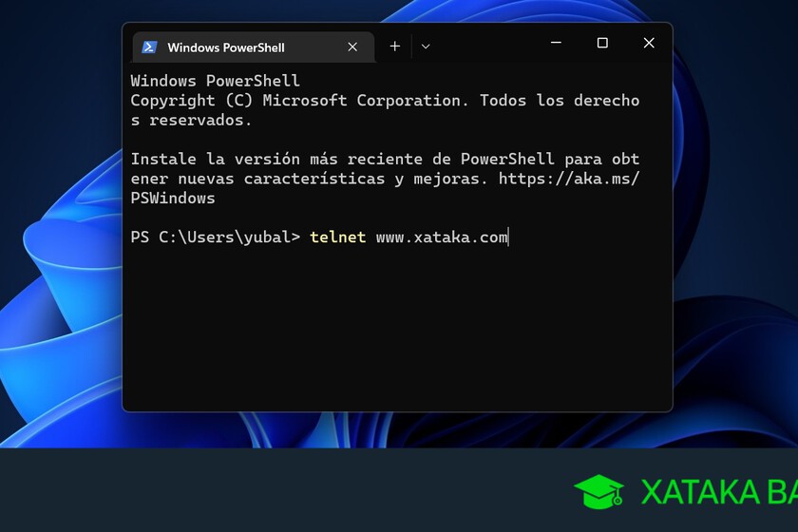Click the PSWindows text line
This screenshot has width=798, height=532.
coord(173,198)
